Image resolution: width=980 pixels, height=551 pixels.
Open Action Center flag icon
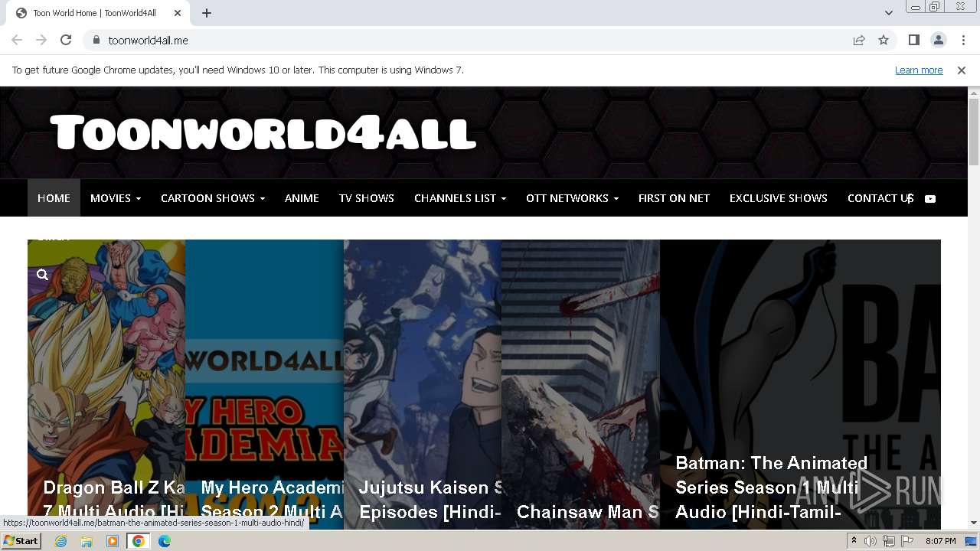click(x=907, y=541)
